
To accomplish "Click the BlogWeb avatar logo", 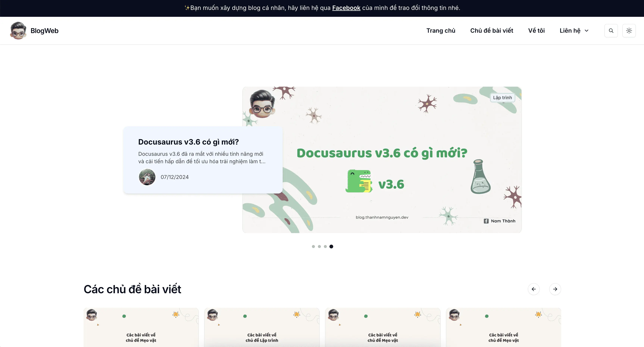I will (18, 30).
